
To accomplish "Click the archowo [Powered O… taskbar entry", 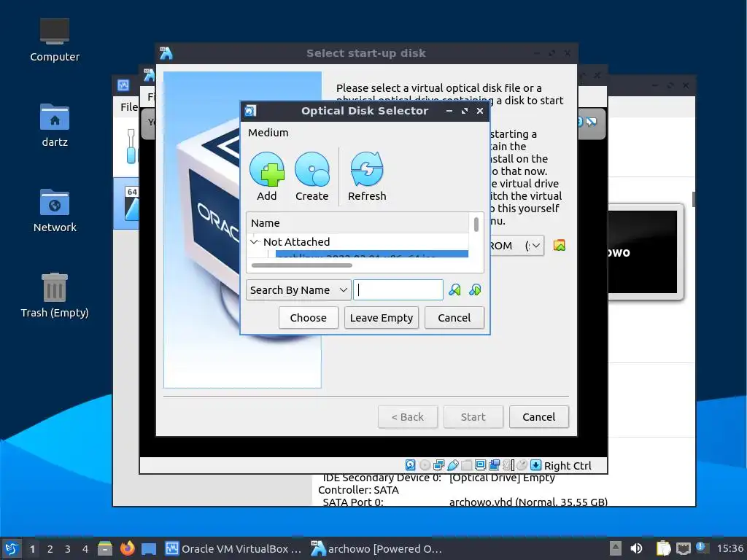I will point(377,548).
